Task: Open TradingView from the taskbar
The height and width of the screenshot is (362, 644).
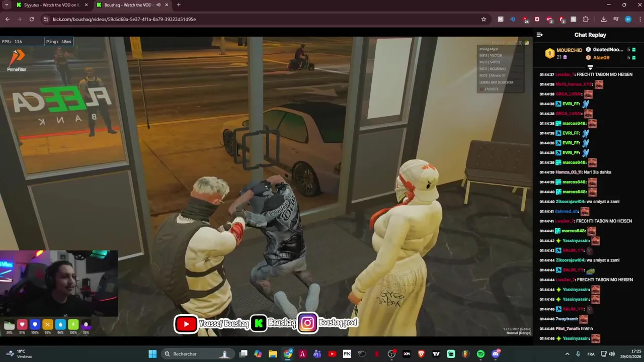Action: [436, 354]
